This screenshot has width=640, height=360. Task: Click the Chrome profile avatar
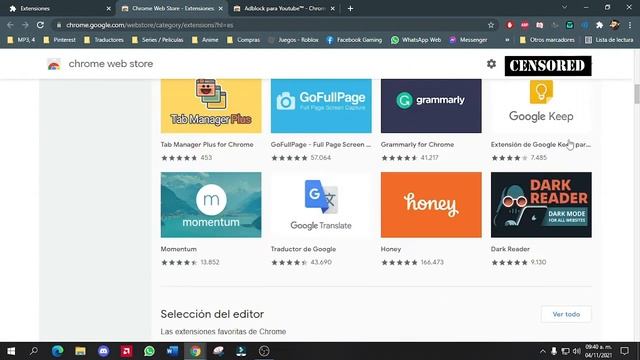point(614,25)
